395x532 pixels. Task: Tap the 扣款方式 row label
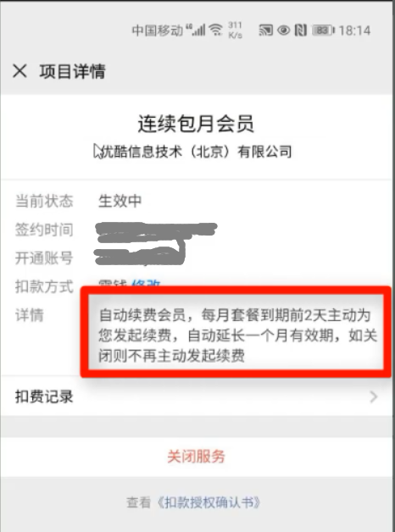(44, 286)
